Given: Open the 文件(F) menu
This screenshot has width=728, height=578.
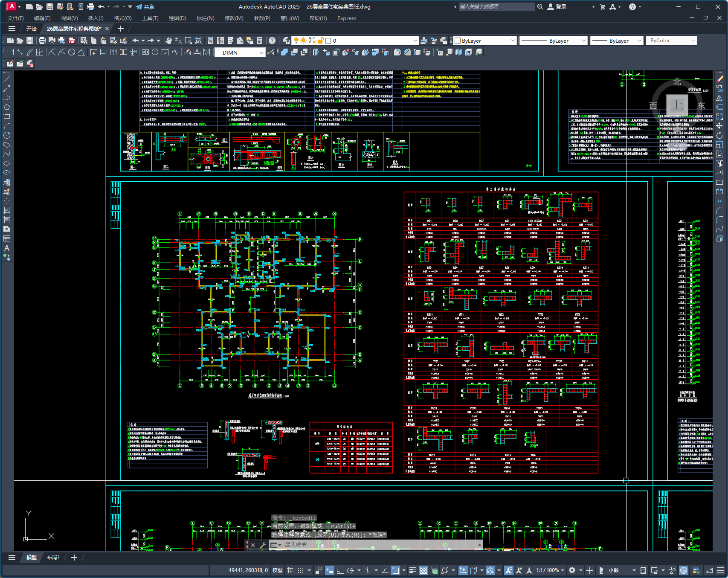Looking at the screenshot, I should [16, 18].
